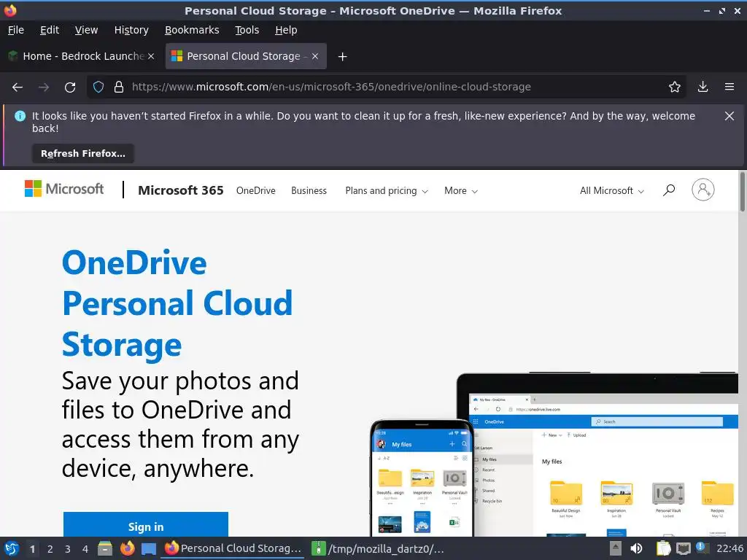Open the File menu

pos(16,30)
